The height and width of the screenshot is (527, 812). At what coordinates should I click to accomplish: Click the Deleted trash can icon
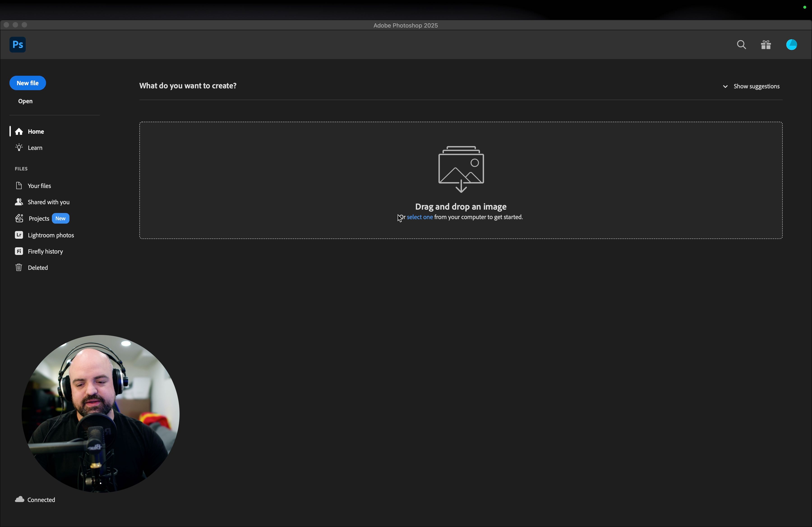[19, 268]
